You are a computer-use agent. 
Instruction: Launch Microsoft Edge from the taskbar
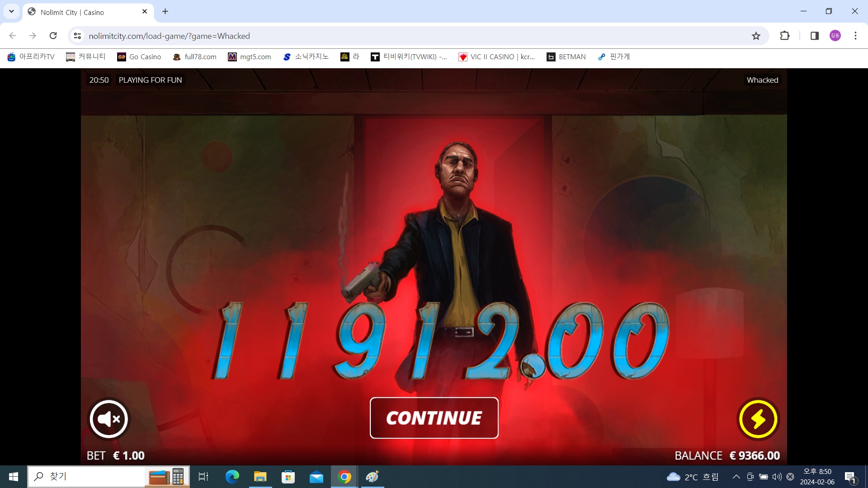point(232,477)
